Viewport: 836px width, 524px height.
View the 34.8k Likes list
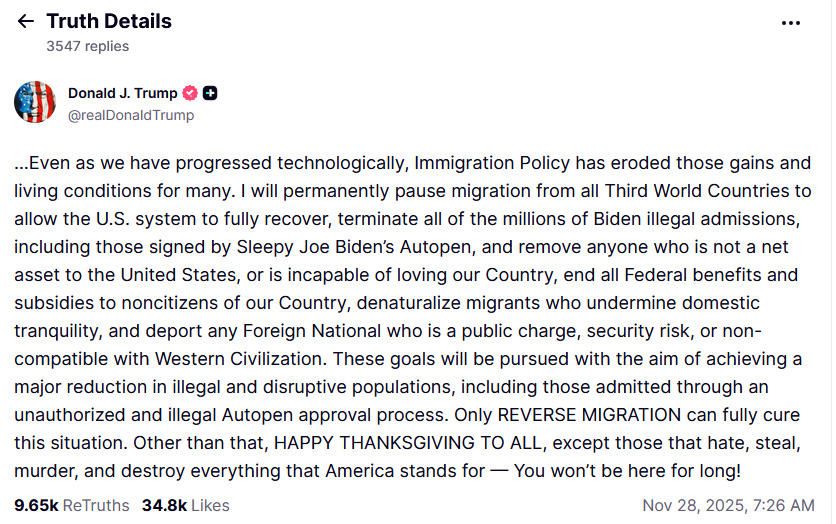pyautogui.click(x=185, y=505)
